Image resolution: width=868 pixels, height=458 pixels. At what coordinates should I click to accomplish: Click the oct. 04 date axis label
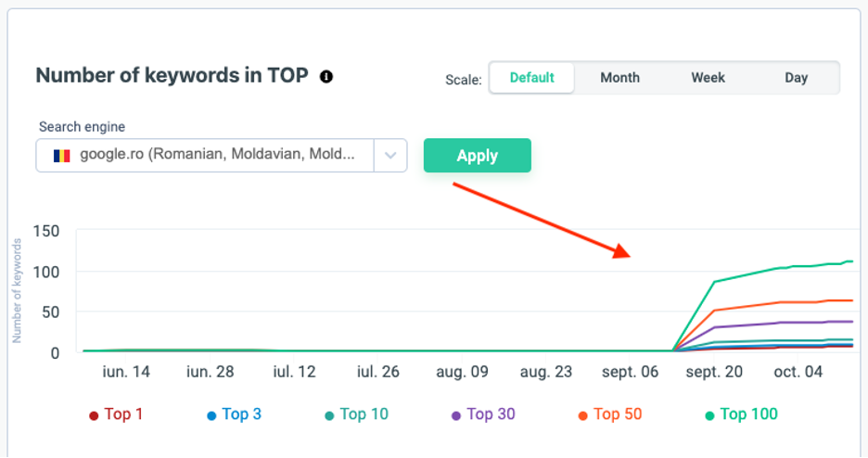(x=798, y=372)
